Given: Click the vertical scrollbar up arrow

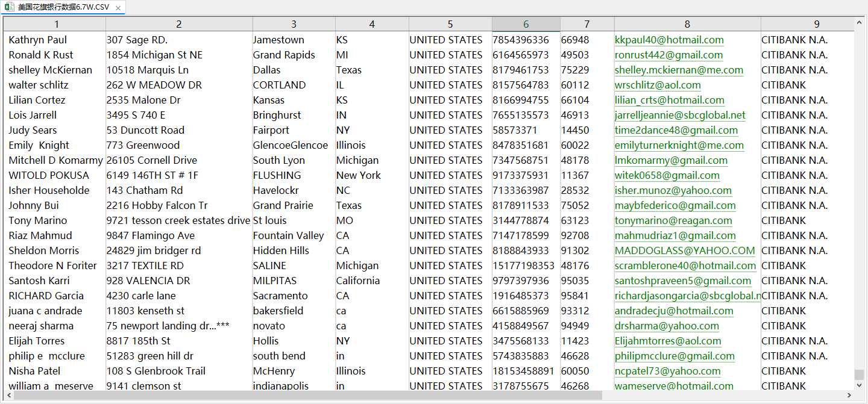Looking at the screenshot, I should 860,22.
